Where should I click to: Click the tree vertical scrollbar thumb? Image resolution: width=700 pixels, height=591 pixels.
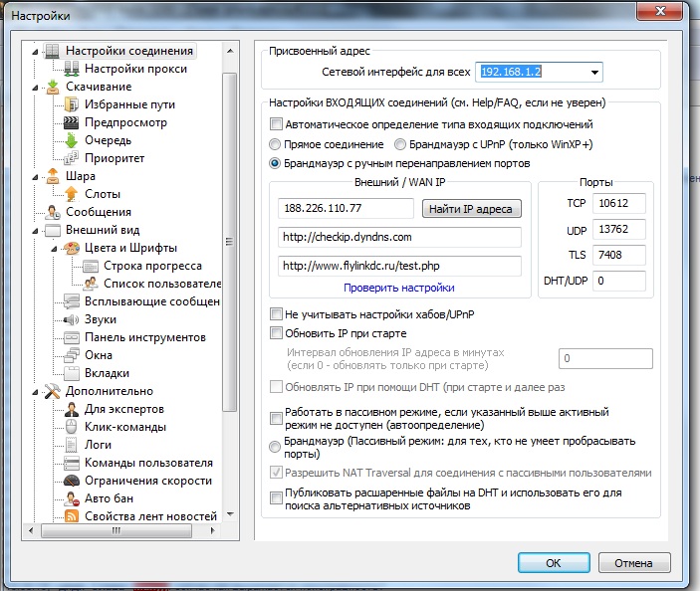229,242
